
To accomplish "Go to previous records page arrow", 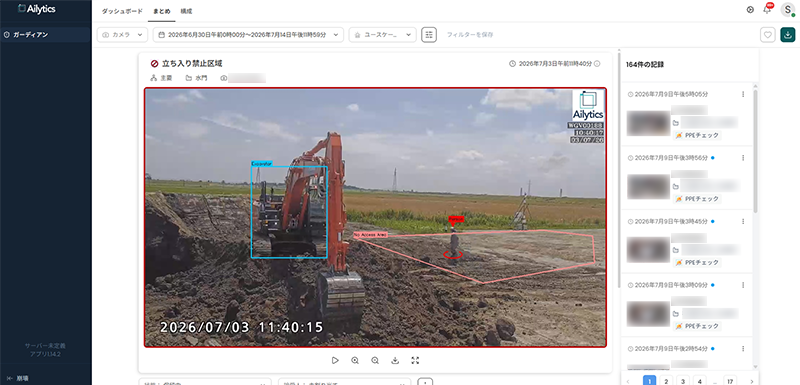I will 628,381.
